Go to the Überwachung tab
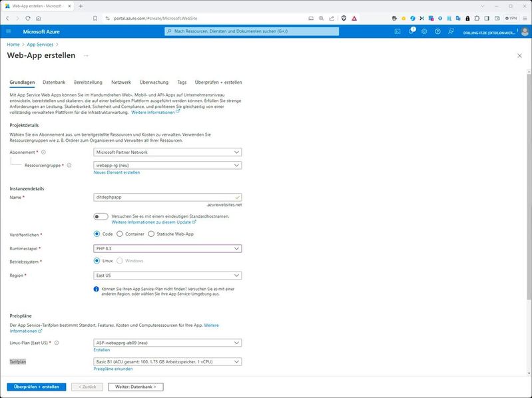Image resolution: width=532 pixels, height=398 pixels. pos(154,83)
